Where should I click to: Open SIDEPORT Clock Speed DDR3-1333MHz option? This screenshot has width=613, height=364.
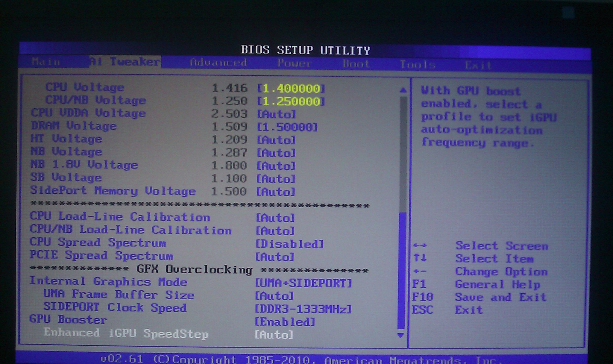pos(303,309)
